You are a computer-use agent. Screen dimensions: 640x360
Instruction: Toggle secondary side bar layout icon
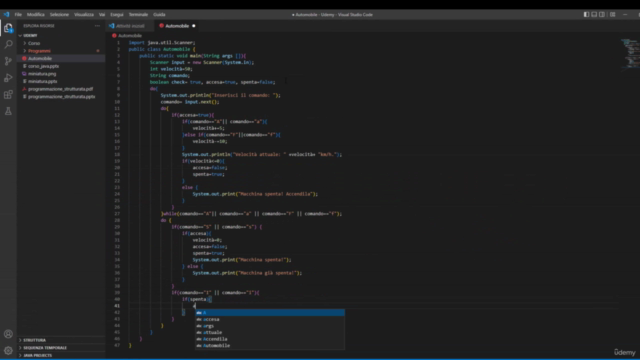tap(602, 14)
